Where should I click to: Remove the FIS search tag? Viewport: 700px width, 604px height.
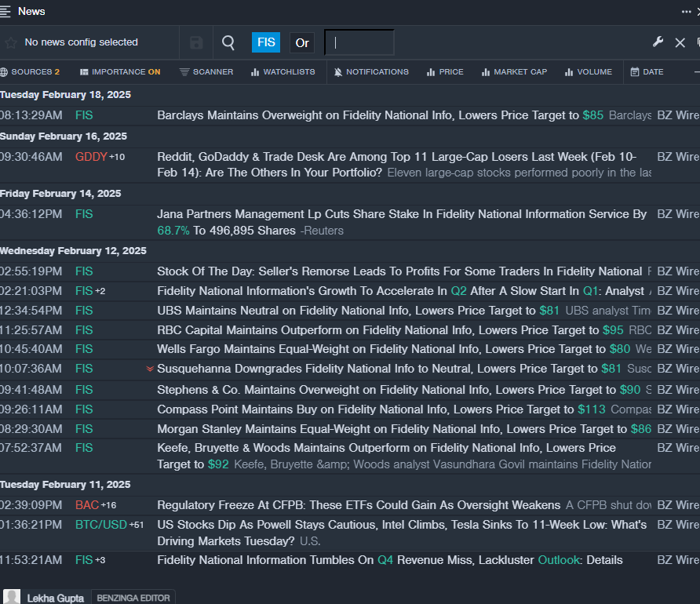click(266, 42)
